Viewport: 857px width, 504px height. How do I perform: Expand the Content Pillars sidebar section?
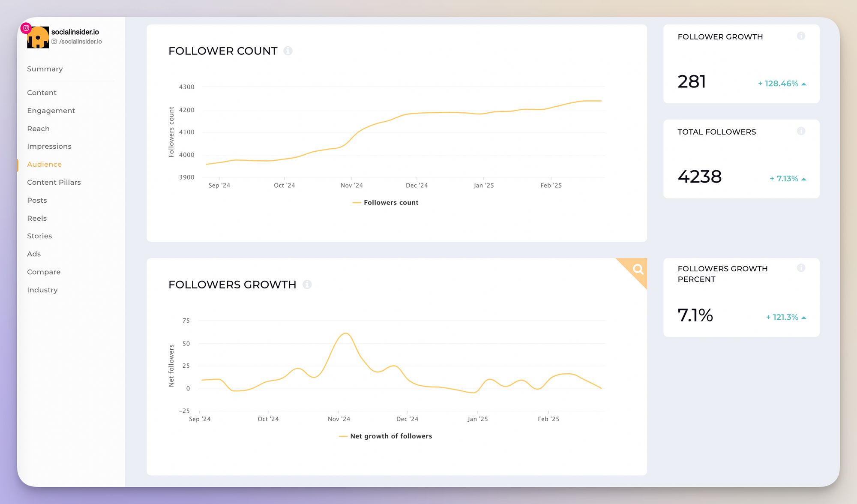pyautogui.click(x=54, y=182)
